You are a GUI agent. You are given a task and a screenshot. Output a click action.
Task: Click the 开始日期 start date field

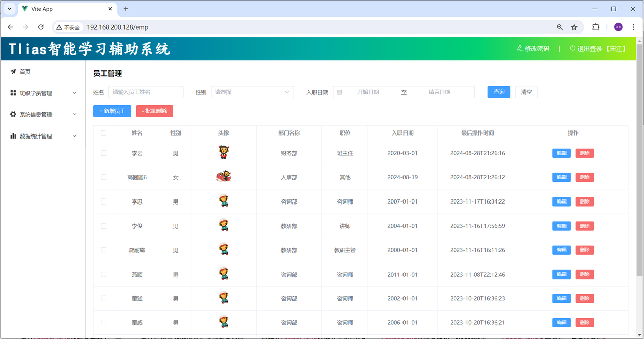(368, 92)
